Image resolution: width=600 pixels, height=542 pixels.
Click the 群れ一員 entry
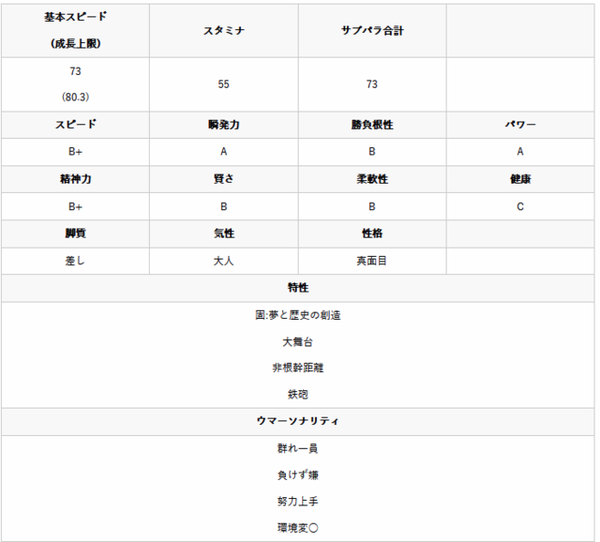pyautogui.click(x=298, y=448)
